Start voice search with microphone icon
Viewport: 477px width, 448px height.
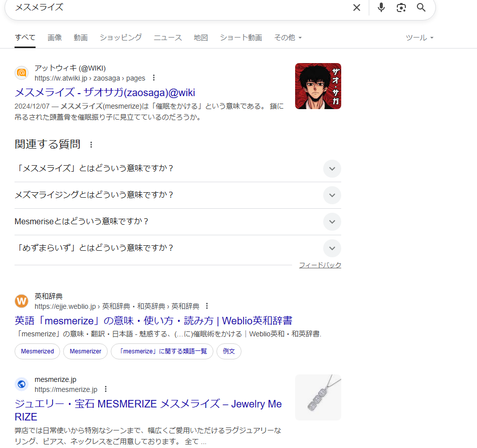point(381,8)
